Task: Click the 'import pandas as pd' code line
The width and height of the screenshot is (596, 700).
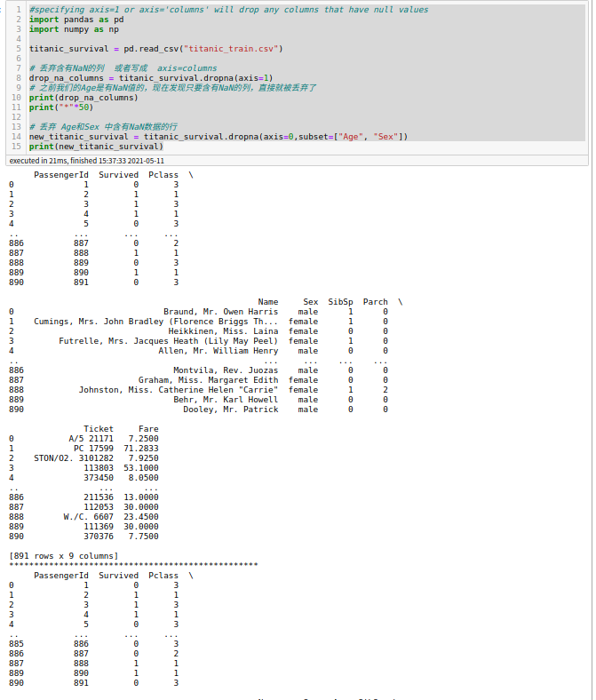Action: pos(76,20)
